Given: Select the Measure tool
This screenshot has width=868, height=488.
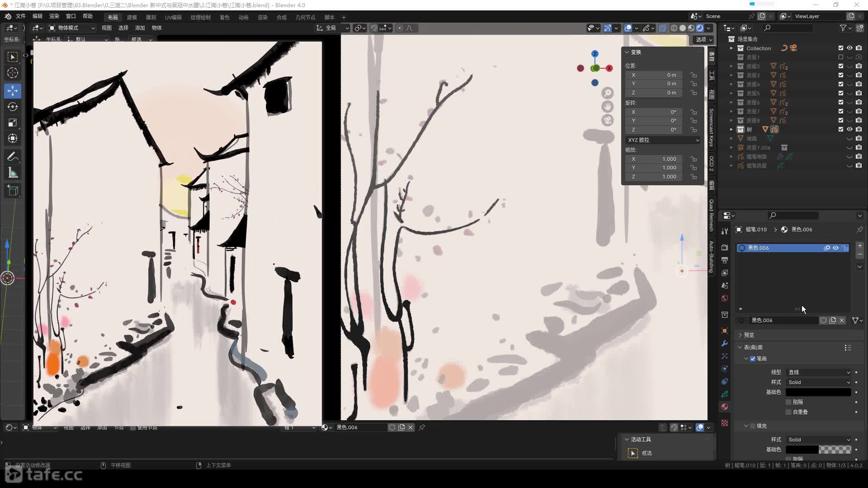Looking at the screenshot, I should coord(13,173).
